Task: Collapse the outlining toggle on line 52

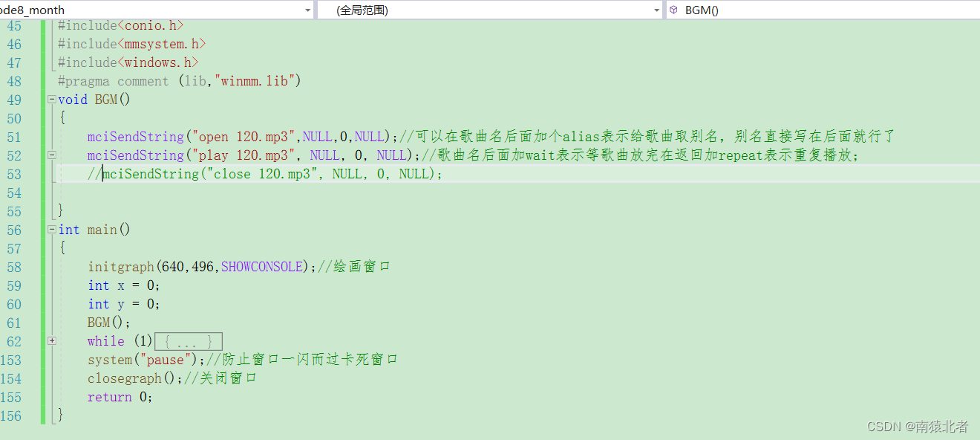Action: 51,155
